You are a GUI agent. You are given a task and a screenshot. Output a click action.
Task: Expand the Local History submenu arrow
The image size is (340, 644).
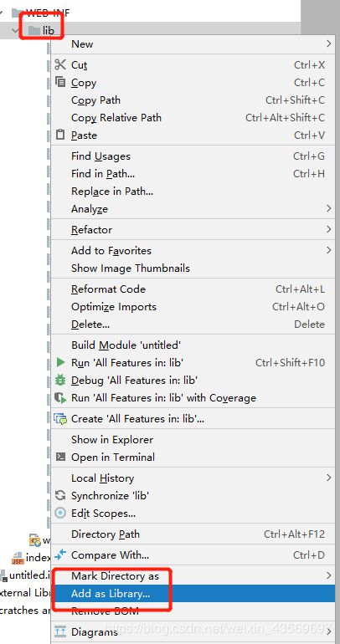coord(329,478)
